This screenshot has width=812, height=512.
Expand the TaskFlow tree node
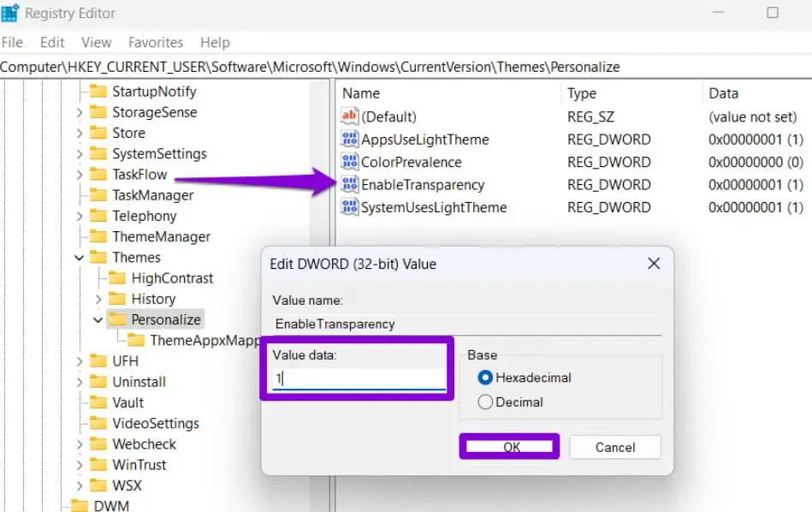point(80,175)
